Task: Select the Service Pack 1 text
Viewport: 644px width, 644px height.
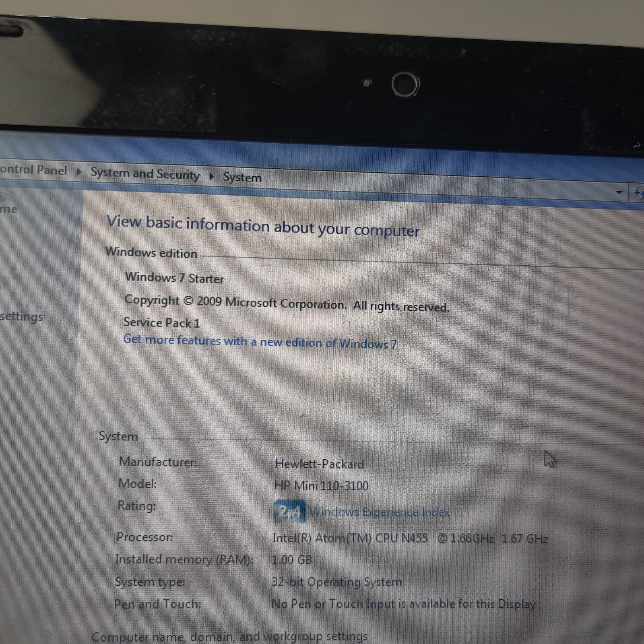Action: 161,323
